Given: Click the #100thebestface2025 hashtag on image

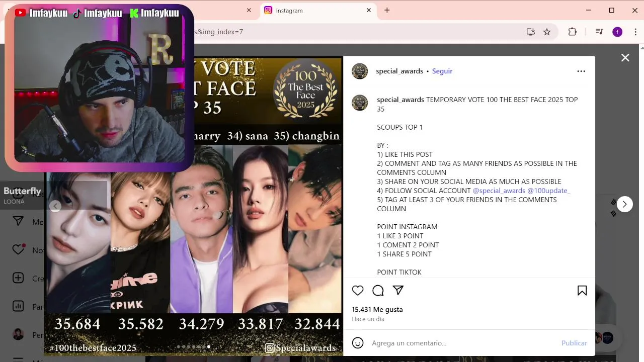Looking at the screenshot, I should tap(93, 348).
